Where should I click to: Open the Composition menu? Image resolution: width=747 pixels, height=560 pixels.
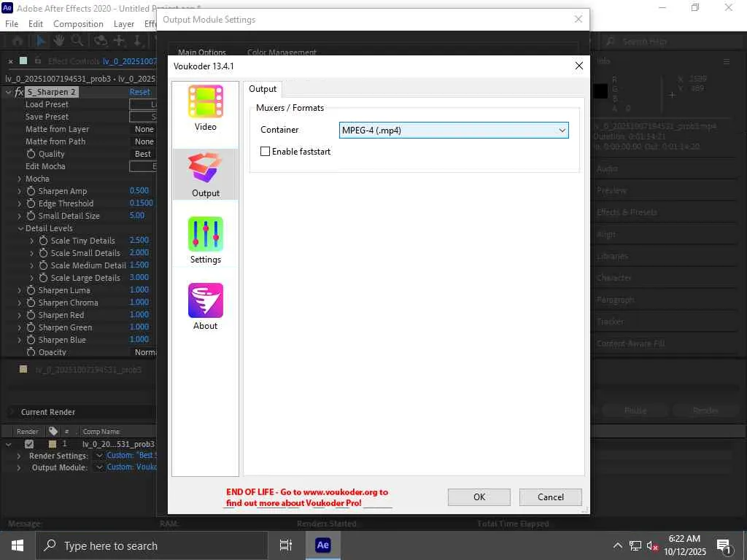pos(78,24)
